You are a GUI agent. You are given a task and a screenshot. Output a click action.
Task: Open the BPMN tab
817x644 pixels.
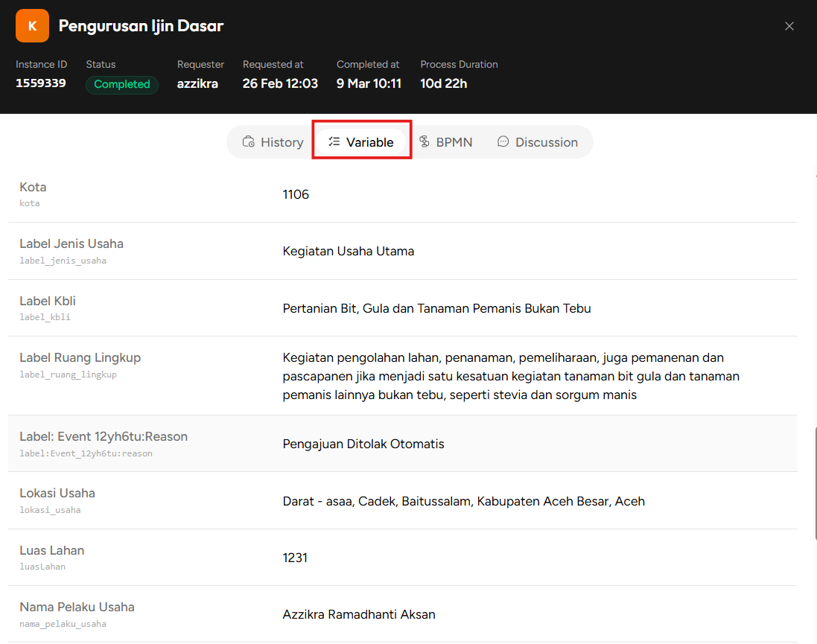point(445,141)
